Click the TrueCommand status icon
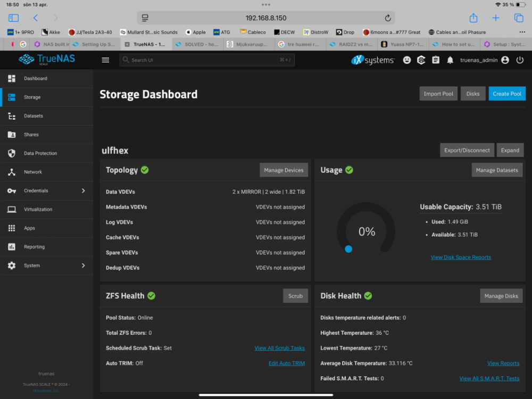532x399 pixels. tap(421, 60)
